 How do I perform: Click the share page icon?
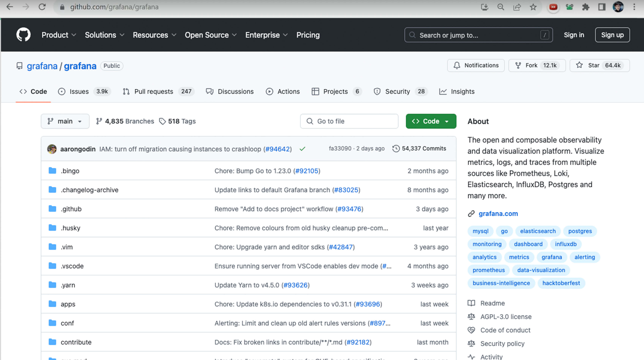(x=517, y=7)
